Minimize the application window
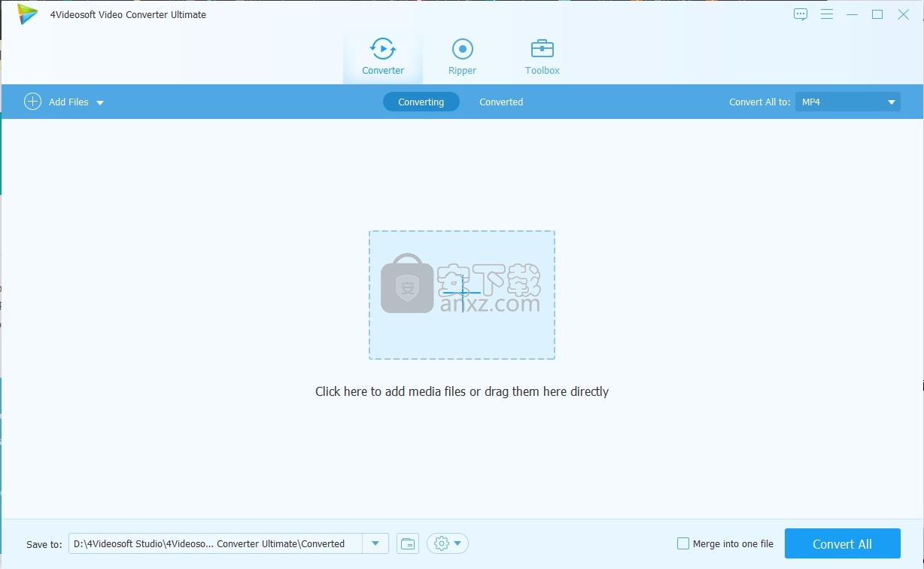Viewport: 924px width, 569px height. 852,14
